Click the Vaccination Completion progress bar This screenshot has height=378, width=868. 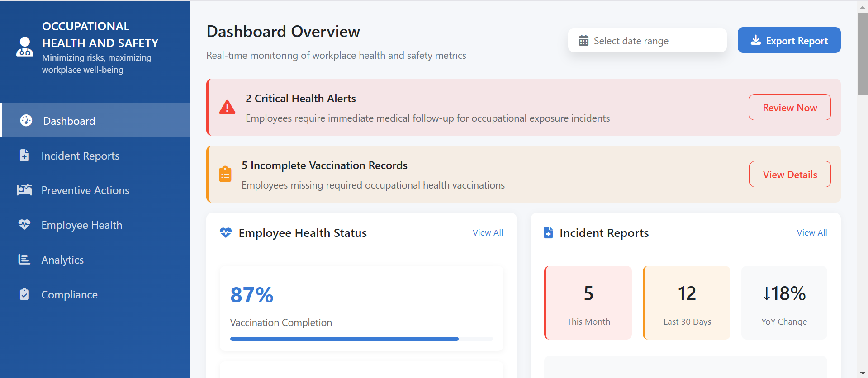tap(361, 339)
